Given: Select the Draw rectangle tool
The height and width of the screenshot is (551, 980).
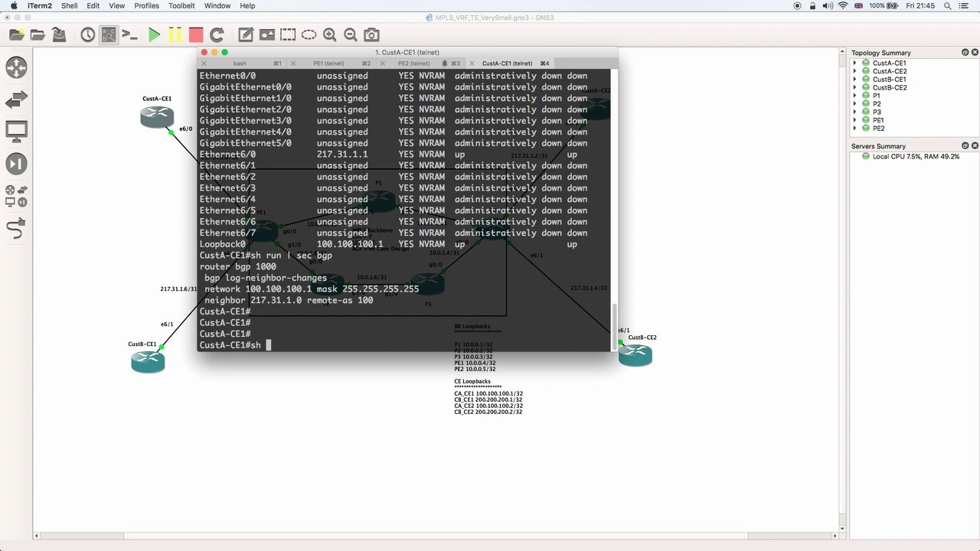Looking at the screenshot, I should click(x=288, y=34).
